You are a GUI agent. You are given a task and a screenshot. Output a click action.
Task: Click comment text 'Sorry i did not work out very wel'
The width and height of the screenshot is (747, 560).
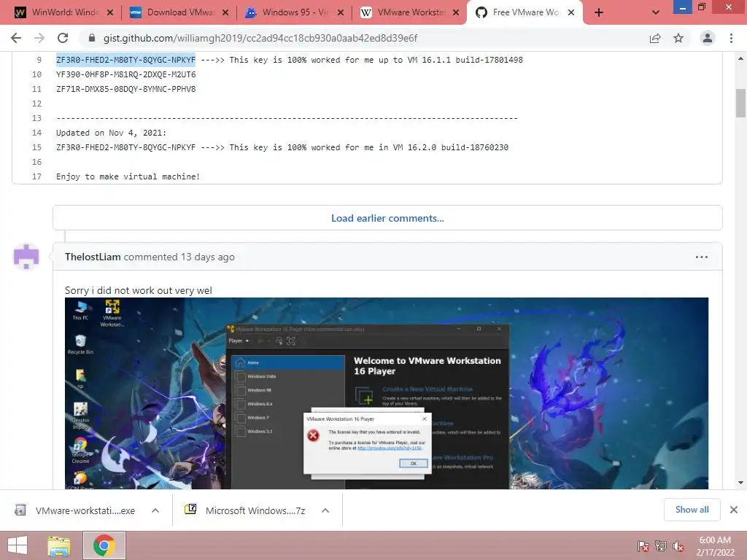pos(138,290)
